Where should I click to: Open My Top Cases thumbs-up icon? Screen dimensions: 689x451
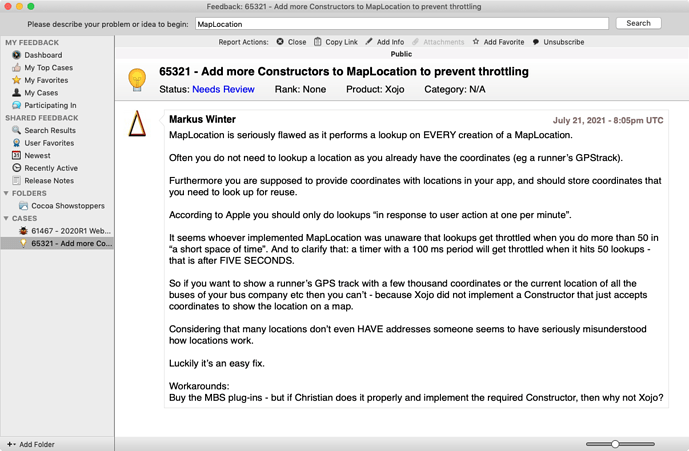coord(16,68)
